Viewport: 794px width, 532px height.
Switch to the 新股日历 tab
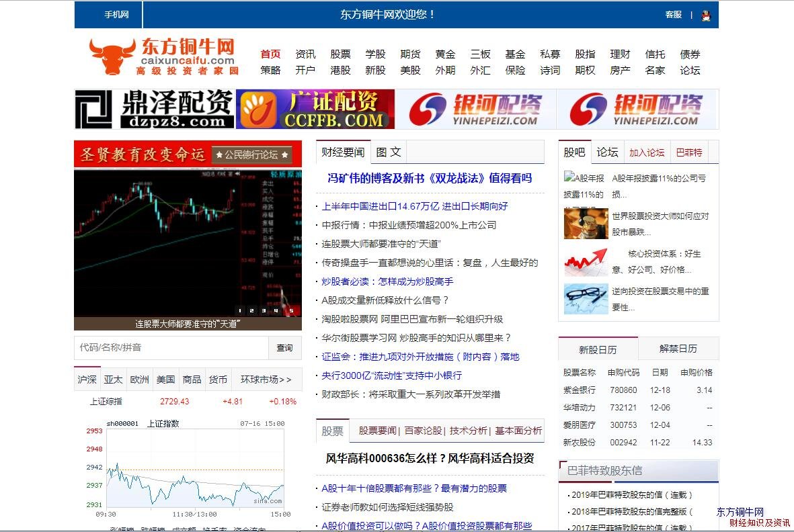coord(598,349)
